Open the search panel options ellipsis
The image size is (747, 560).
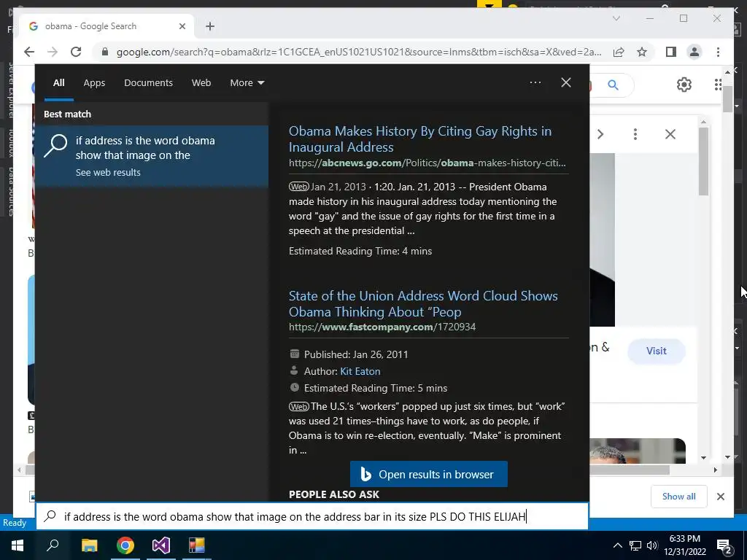click(535, 82)
